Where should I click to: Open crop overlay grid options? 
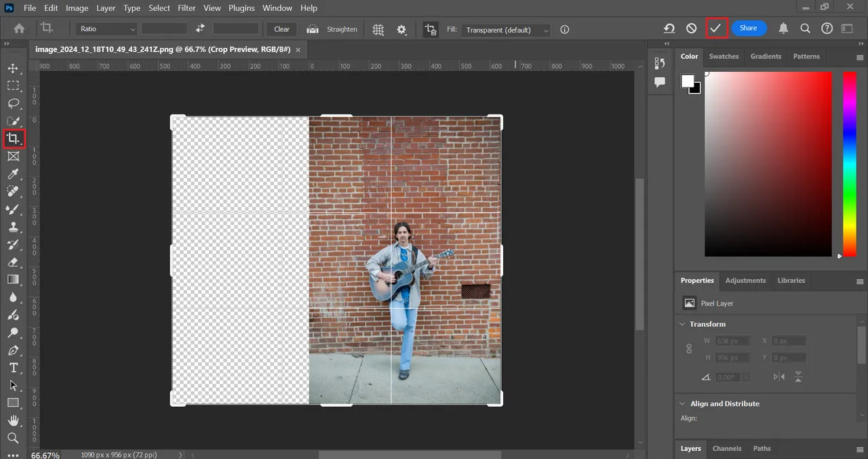(x=378, y=29)
